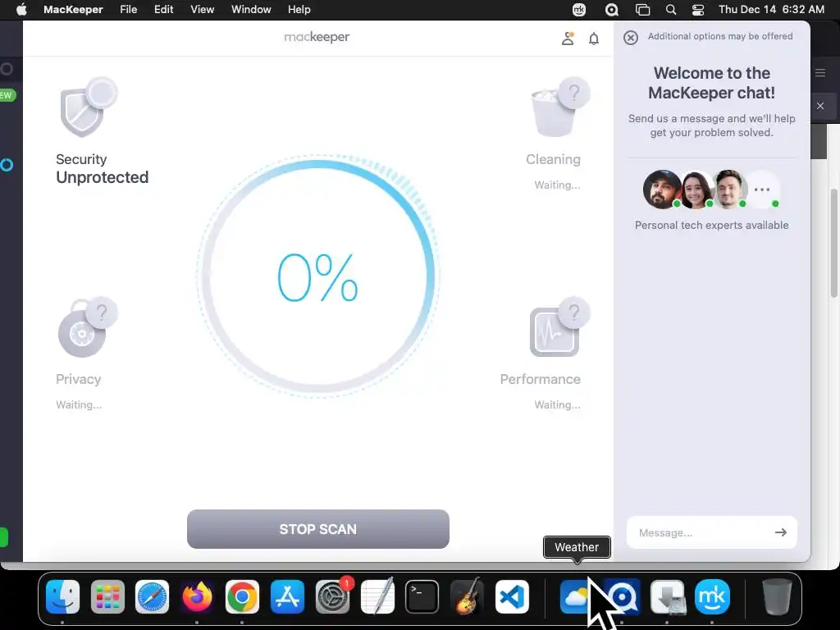Launch Firefox from the Dock
Screen dimensions: 840x630
(x=197, y=596)
